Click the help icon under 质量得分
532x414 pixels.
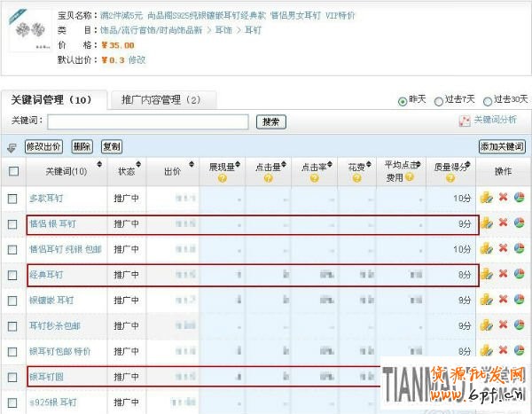point(452,178)
